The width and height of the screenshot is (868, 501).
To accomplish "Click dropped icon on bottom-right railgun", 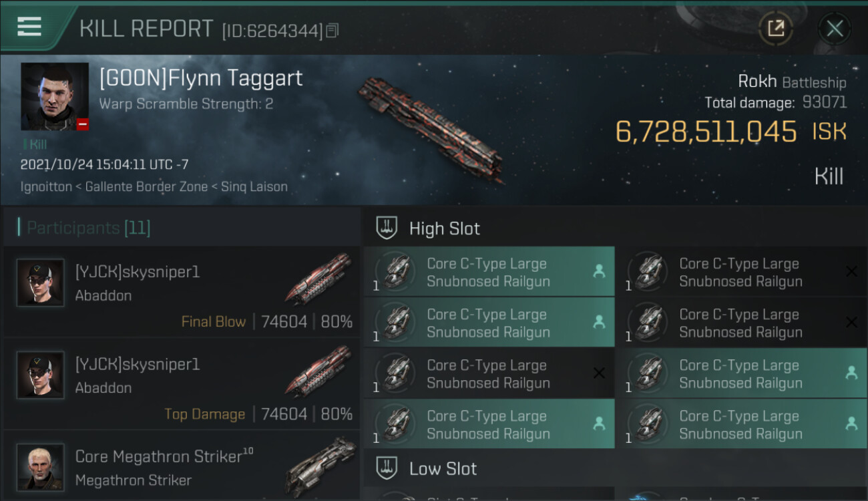I will (x=851, y=424).
